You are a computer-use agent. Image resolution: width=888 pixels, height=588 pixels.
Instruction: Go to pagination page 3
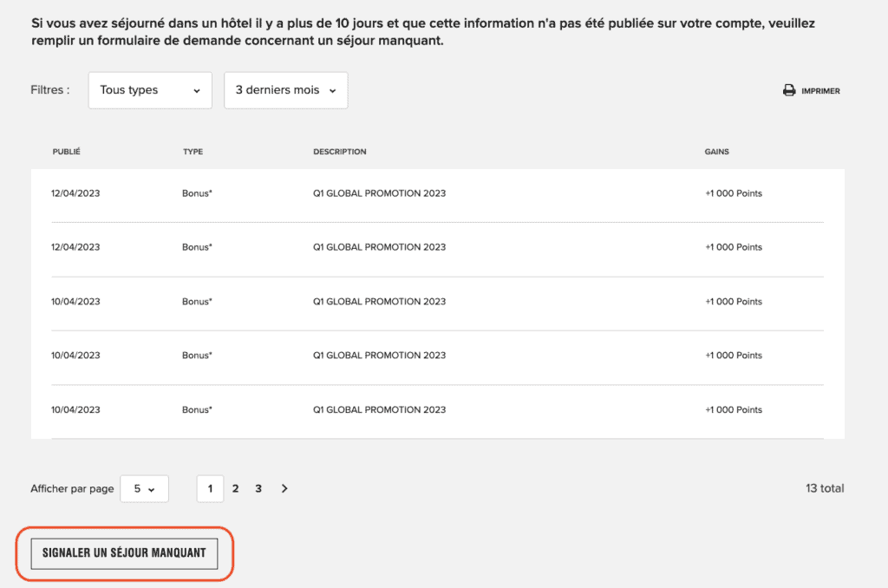pos(258,488)
